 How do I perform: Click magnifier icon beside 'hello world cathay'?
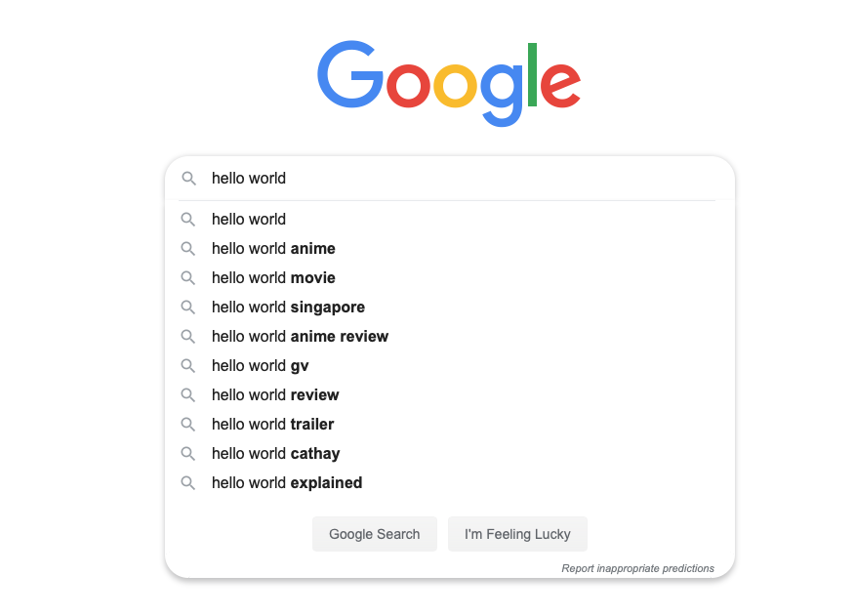[x=188, y=454]
